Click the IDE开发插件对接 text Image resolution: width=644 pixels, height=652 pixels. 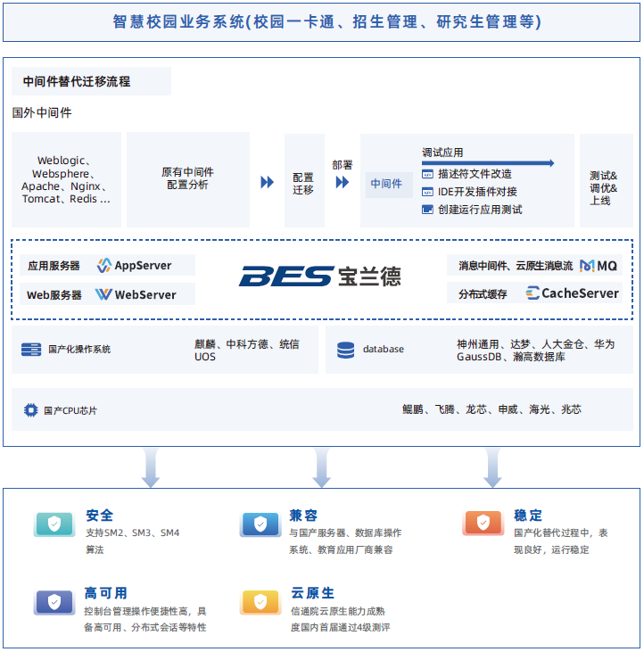pyautogui.click(x=477, y=192)
